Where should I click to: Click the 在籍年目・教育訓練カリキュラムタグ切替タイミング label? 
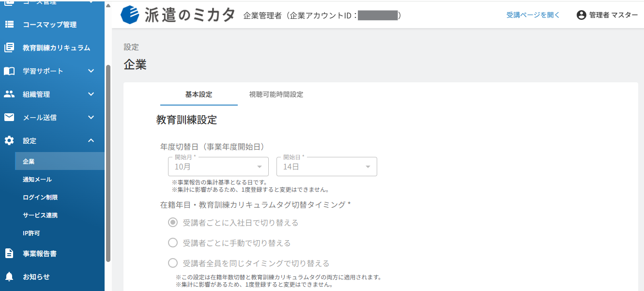tap(255, 204)
